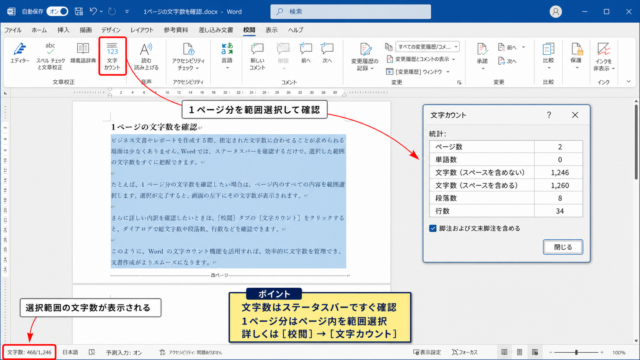Click the Redo icon in the title bar

click(112, 11)
